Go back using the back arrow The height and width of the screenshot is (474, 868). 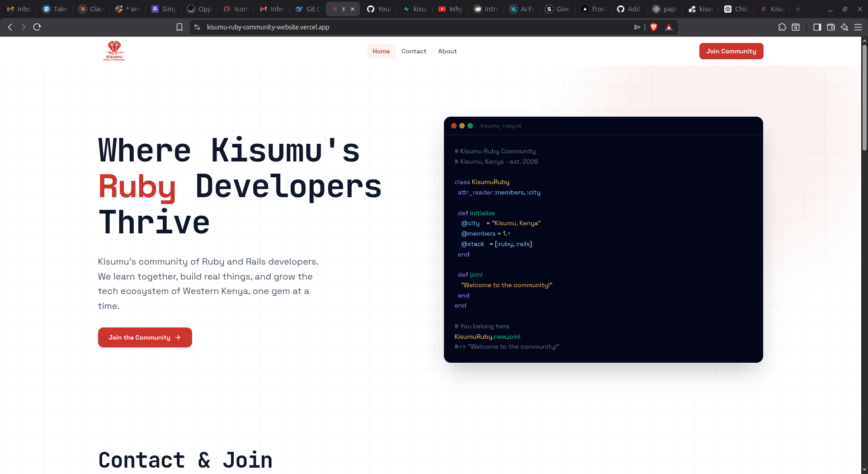(10, 27)
